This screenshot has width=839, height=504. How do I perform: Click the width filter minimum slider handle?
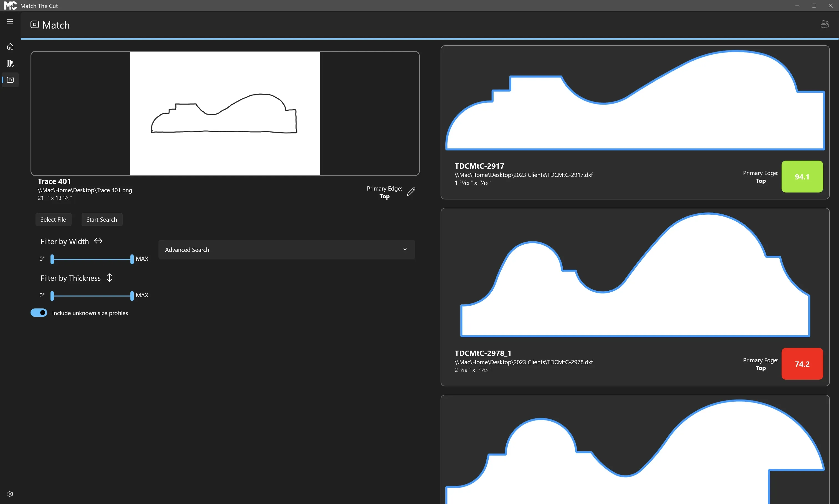52,259
